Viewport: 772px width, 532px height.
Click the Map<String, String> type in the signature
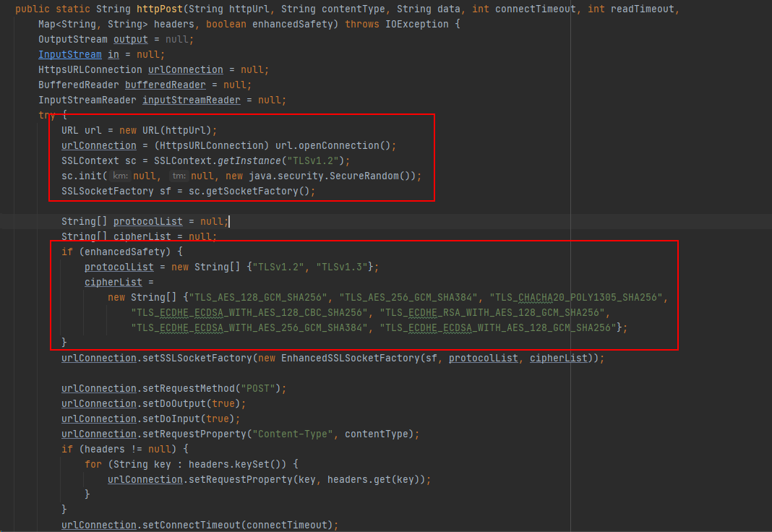93,24
